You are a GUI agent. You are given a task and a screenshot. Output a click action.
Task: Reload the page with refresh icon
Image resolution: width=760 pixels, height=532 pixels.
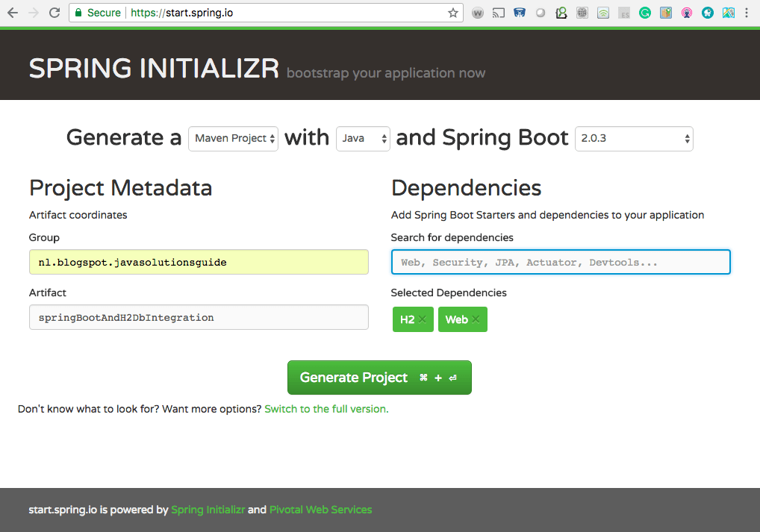click(54, 13)
